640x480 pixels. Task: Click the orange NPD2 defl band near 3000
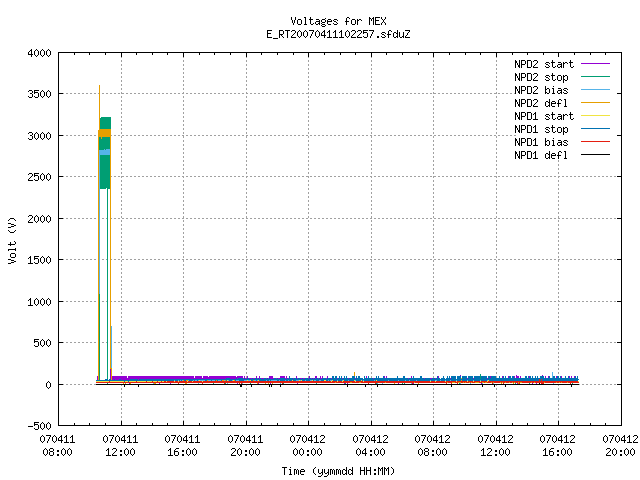pyautogui.click(x=104, y=133)
